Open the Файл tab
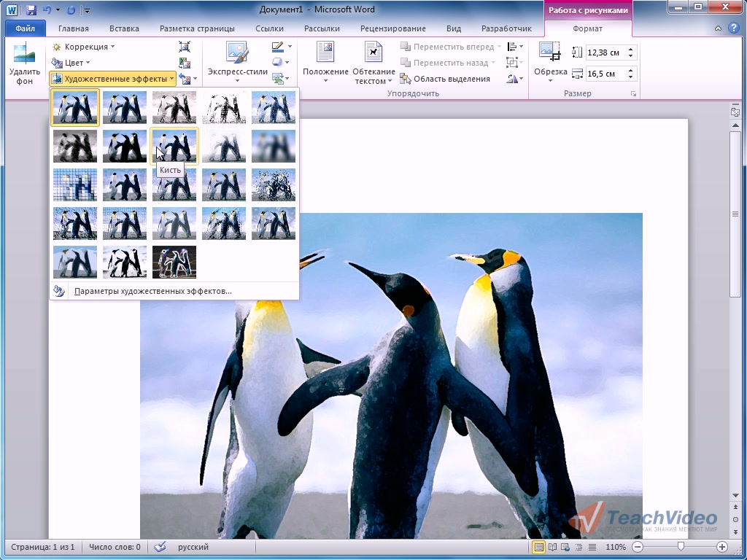This screenshot has height=560, width=747. [26, 28]
